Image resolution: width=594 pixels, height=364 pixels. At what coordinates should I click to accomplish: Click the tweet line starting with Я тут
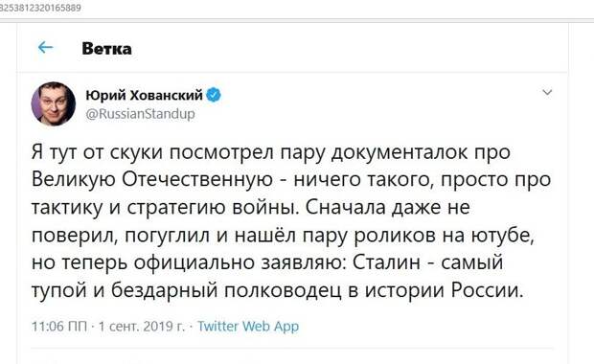click(x=271, y=153)
